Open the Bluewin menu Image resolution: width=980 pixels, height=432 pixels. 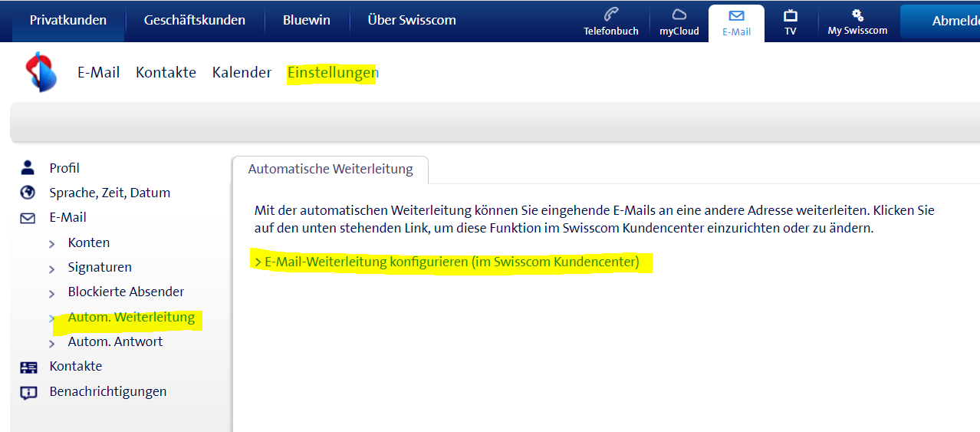pos(307,21)
